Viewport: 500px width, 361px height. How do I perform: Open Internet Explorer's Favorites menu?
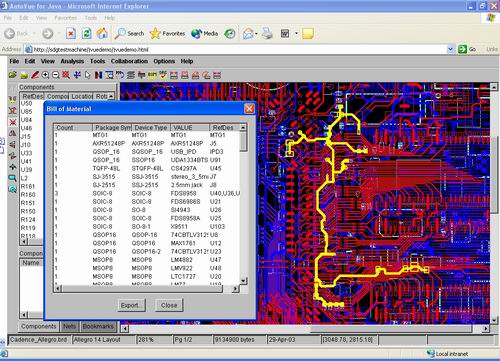pyautogui.click(x=65, y=18)
